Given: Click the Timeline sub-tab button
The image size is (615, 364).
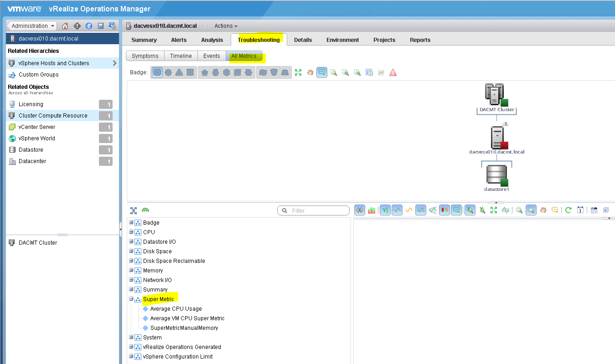Looking at the screenshot, I should (181, 56).
